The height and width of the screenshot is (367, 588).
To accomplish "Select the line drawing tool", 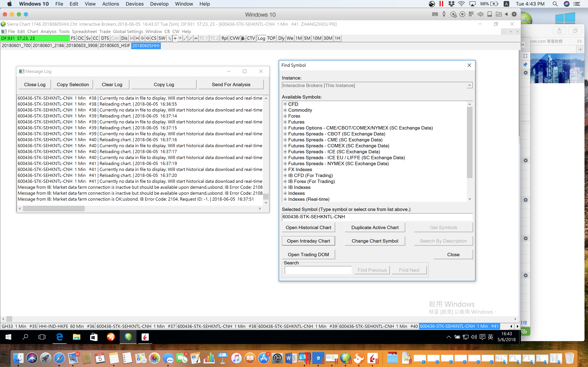I will 186,38.
